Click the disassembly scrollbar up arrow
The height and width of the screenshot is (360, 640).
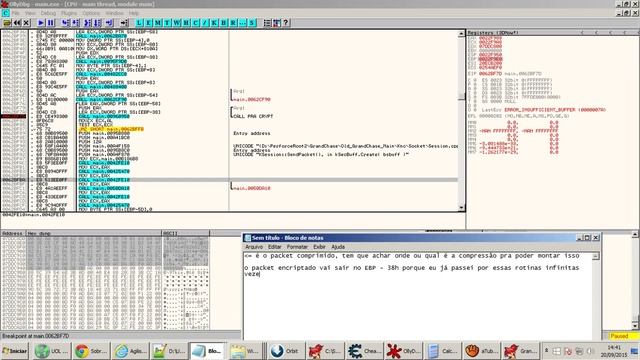tap(461, 34)
